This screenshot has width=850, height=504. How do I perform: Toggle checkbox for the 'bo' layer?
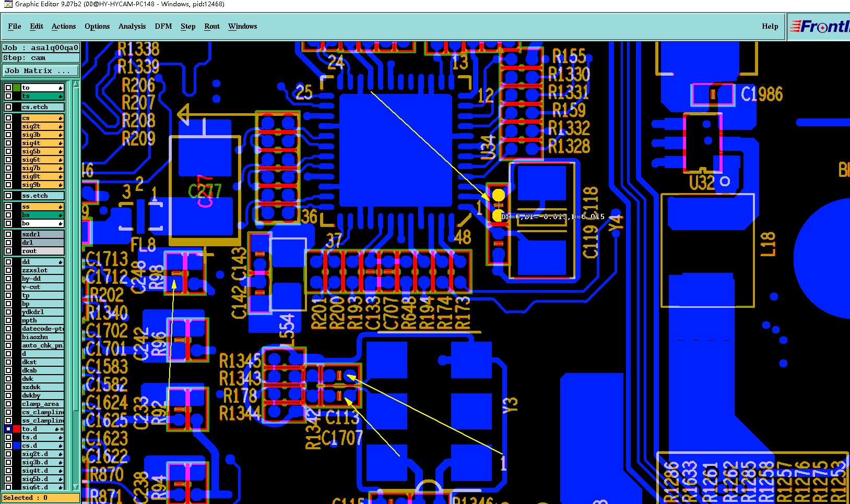8,223
